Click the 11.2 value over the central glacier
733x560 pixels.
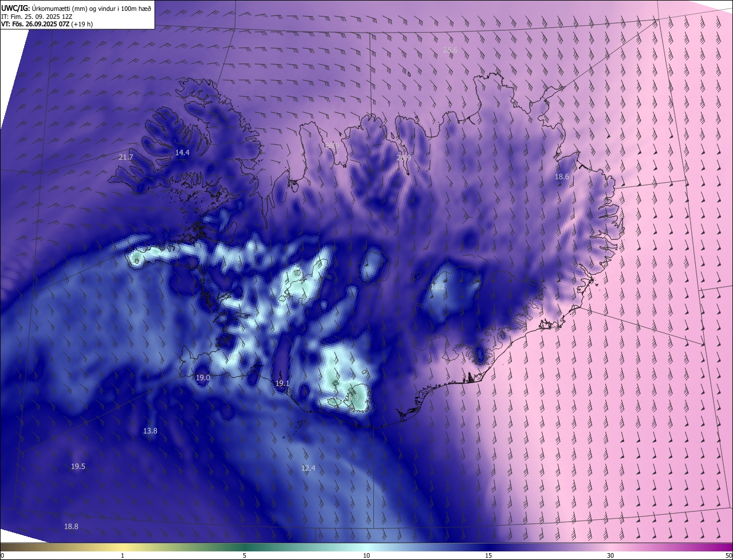(438, 287)
